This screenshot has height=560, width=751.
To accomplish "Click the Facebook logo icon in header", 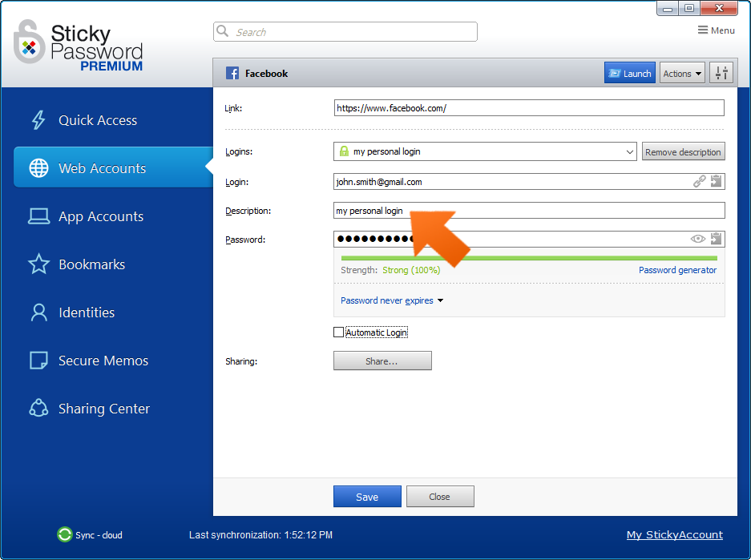I will [x=232, y=73].
